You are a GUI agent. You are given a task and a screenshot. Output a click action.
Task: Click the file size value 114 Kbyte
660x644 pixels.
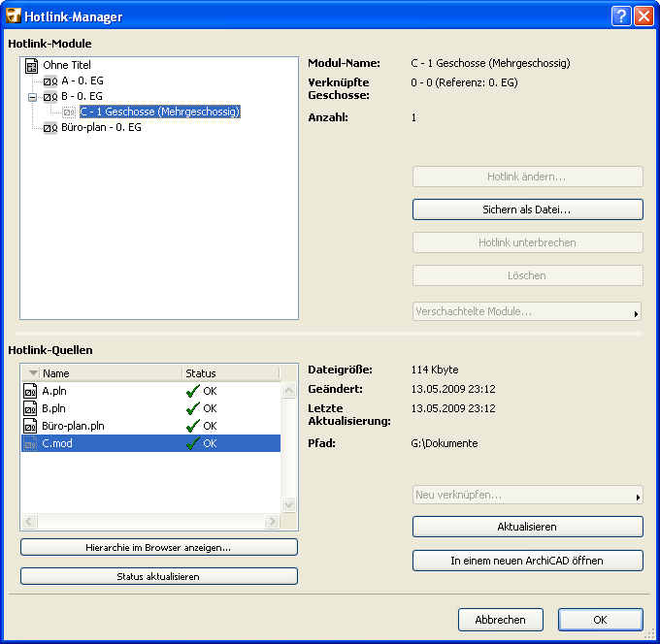pos(435,370)
